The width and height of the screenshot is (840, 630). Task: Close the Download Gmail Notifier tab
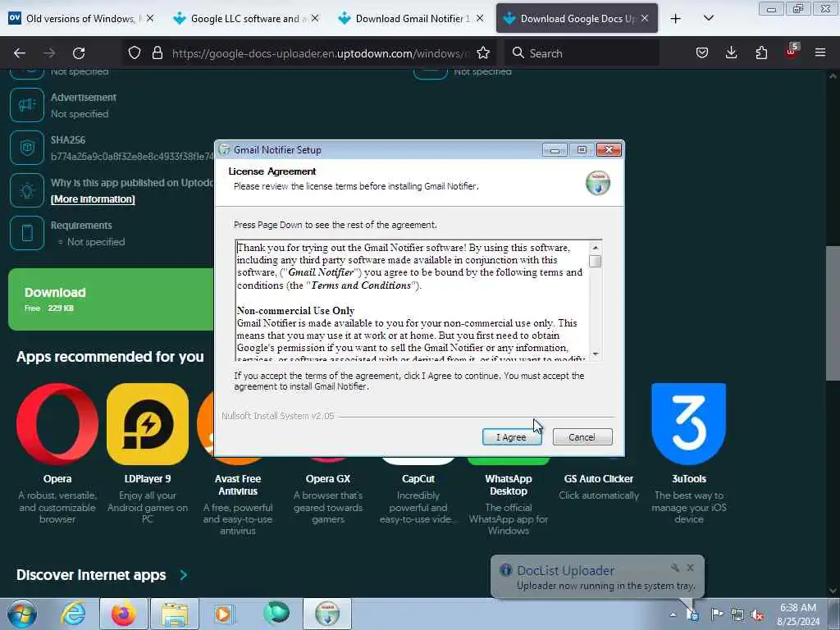click(480, 18)
